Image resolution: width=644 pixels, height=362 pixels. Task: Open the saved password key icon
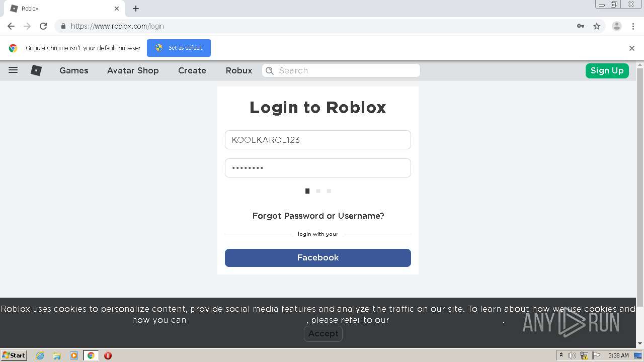pos(581,26)
